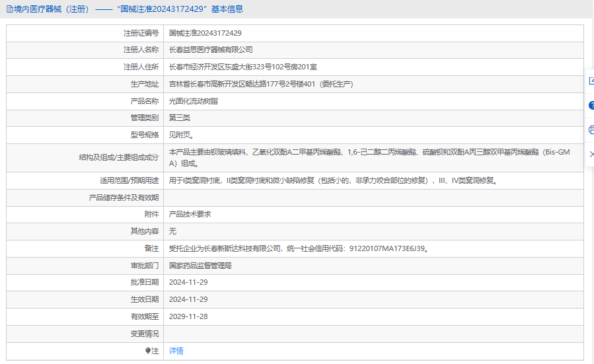Screen dimensions: 594x364
Task: Click the 生产地址 label
Action: (145, 84)
